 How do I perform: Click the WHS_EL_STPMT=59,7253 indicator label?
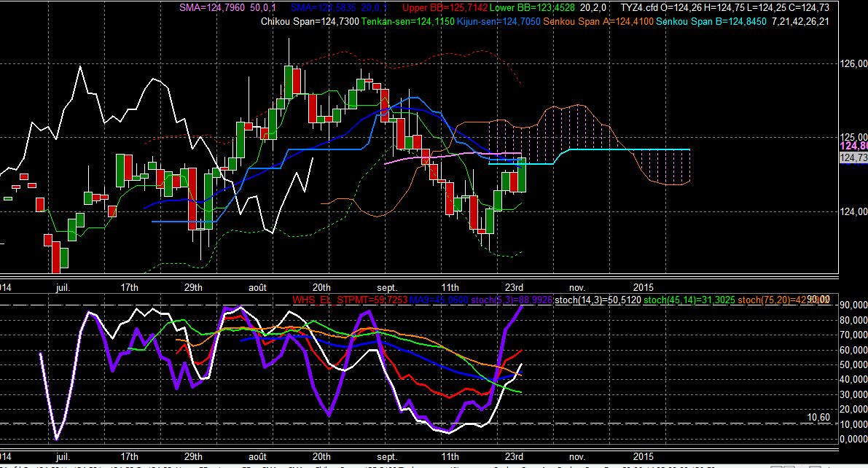tap(349, 300)
